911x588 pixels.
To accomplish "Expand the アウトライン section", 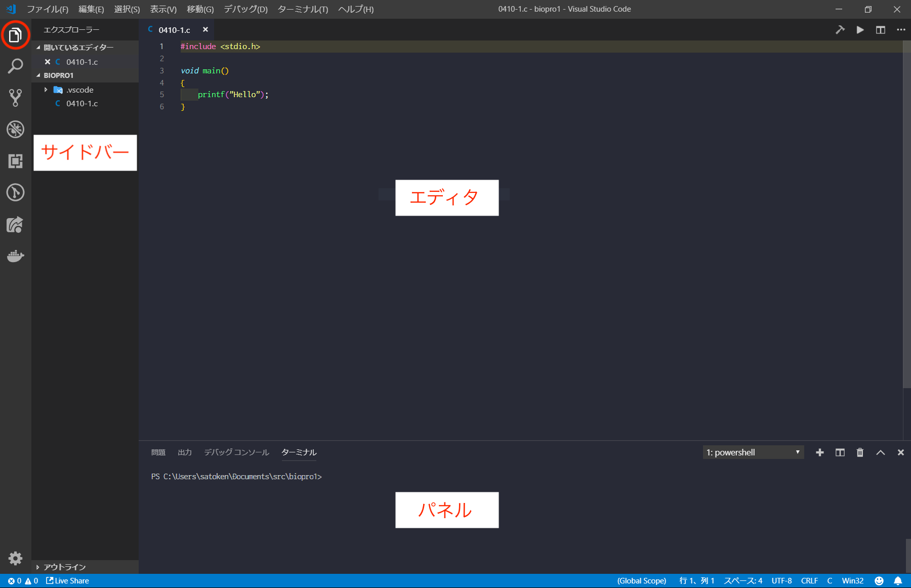I will [85, 567].
